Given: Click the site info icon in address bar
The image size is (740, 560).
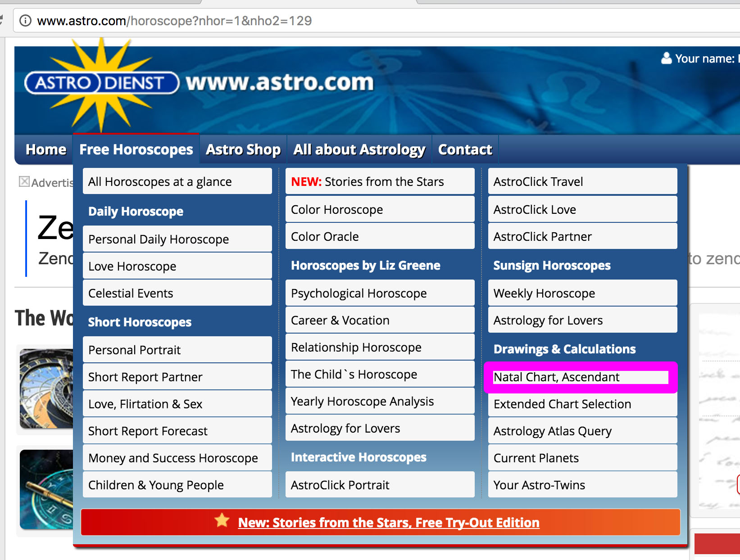Looking at the screenshot, I should point(26,21).
